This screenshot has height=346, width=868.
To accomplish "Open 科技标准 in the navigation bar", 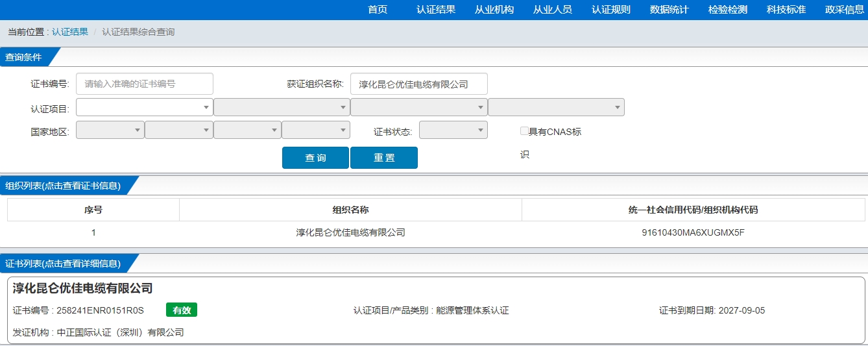I will point(786,10).
